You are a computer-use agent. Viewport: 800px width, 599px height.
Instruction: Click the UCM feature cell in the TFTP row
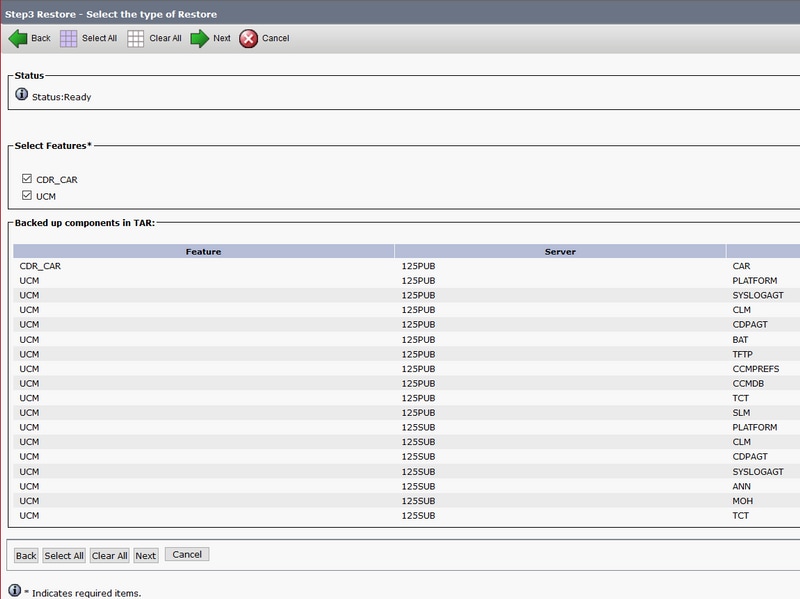pos(29,355)
